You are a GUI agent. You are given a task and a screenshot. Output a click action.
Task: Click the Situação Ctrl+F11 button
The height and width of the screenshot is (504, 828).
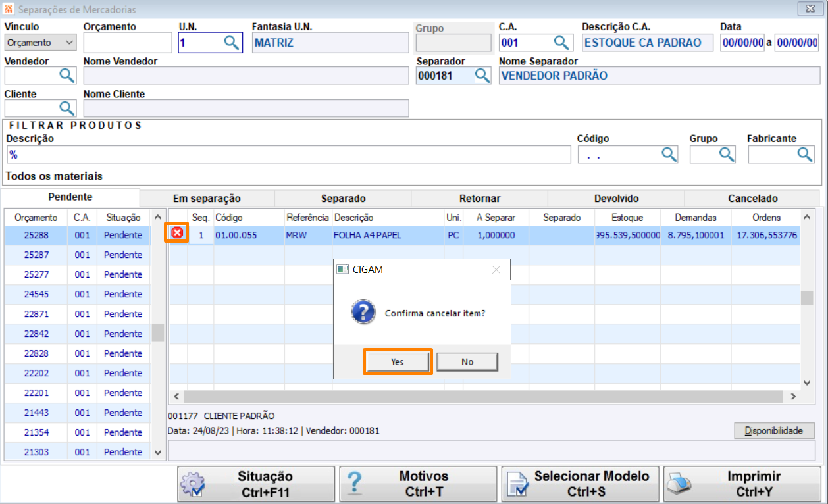click(256, 484)
